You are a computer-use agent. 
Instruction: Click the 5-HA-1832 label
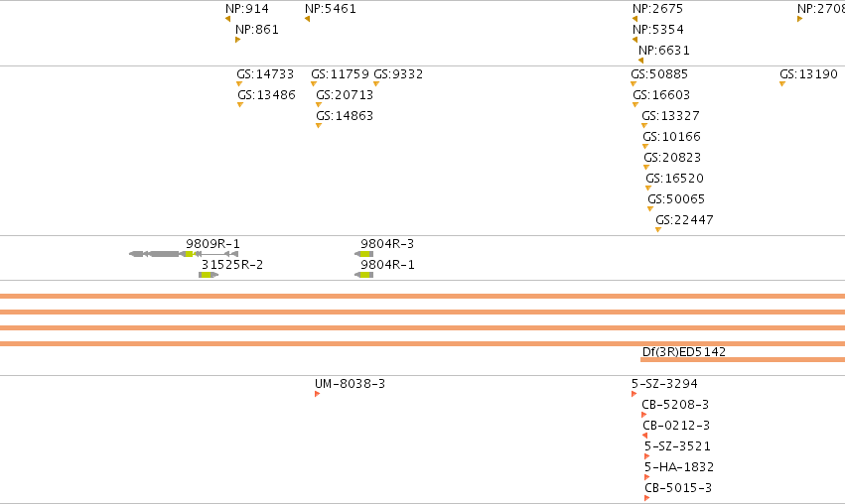[x=679, y=467]
